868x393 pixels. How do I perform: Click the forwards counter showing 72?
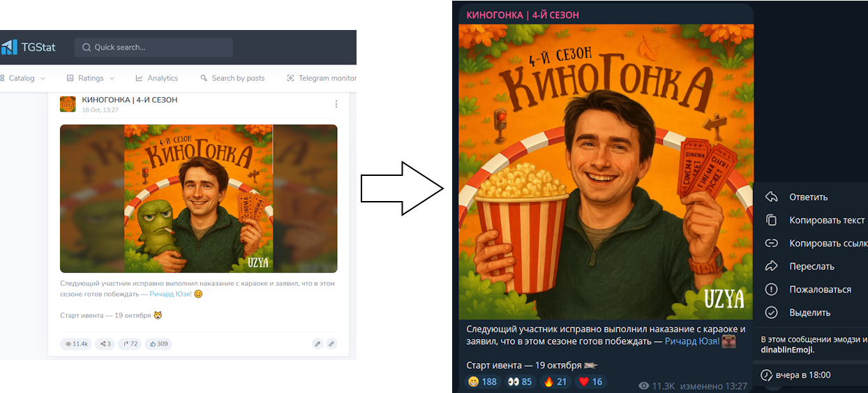point(130,343)
